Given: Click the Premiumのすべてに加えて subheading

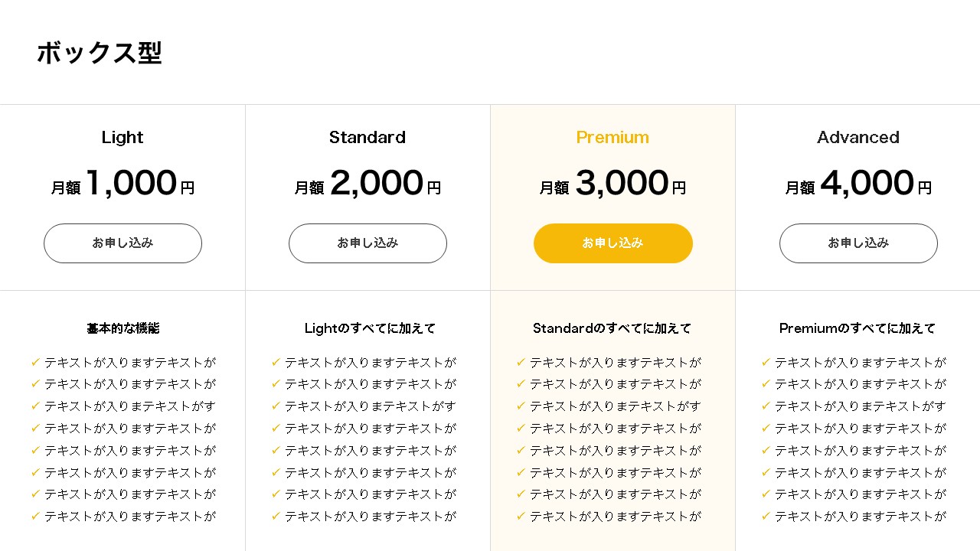Looking at the screenshot, I should 857,328.
